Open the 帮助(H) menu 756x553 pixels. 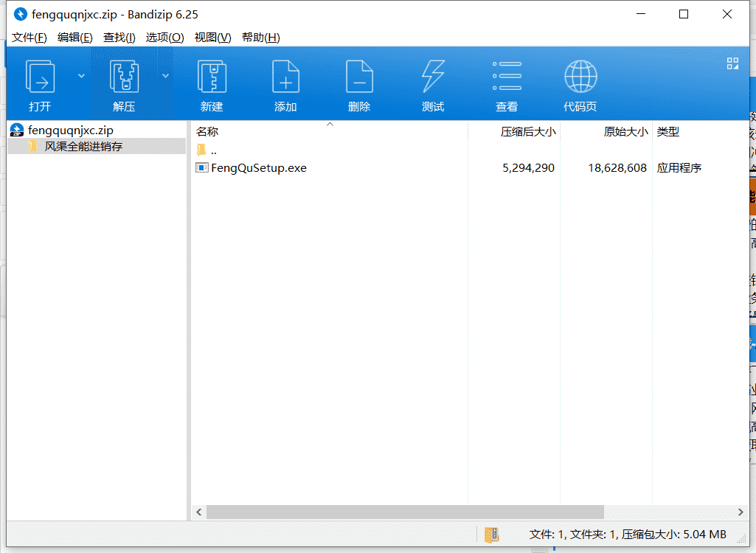[261, 38]
